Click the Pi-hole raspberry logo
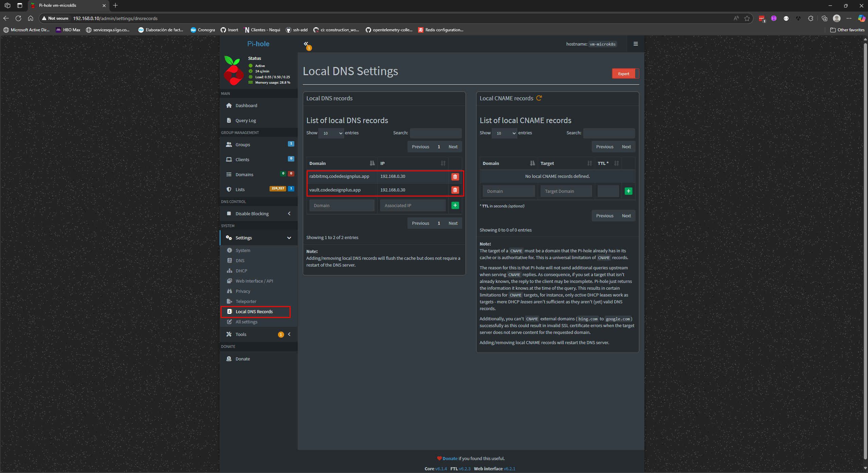 [x=233, y=70]
